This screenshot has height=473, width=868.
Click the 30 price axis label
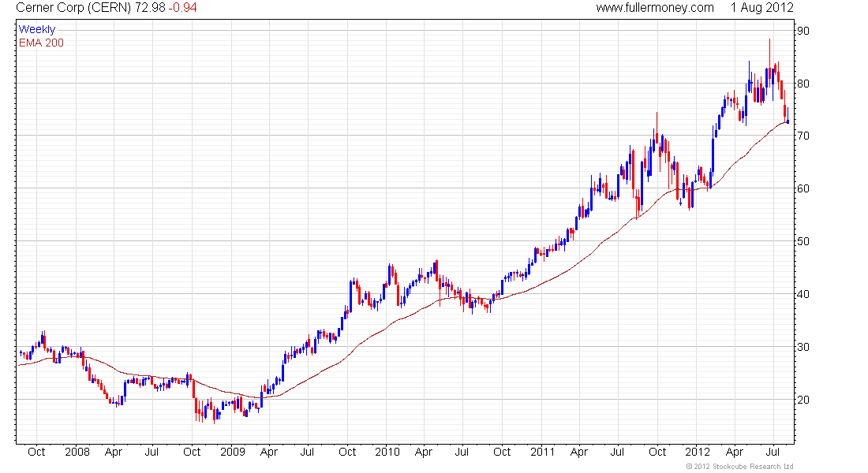tap(803, 347)
